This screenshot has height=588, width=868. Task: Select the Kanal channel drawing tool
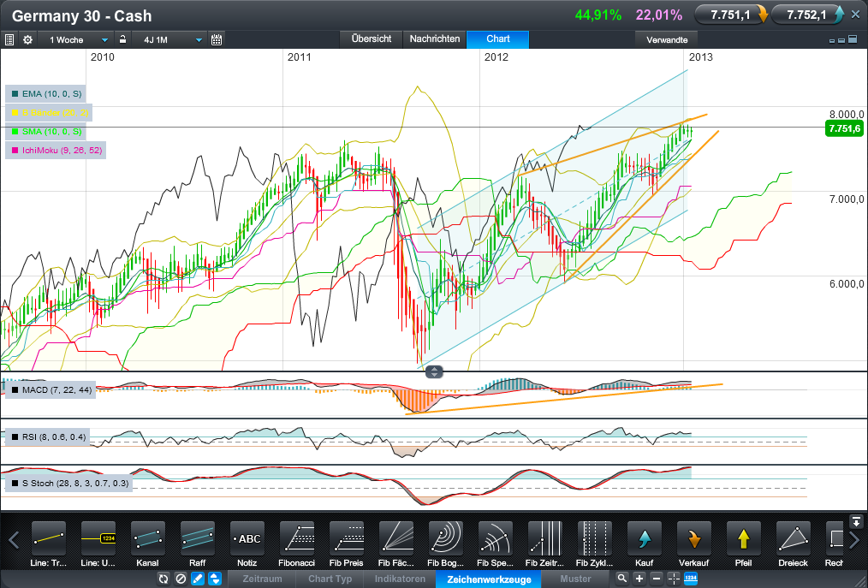tap(148, 540)
